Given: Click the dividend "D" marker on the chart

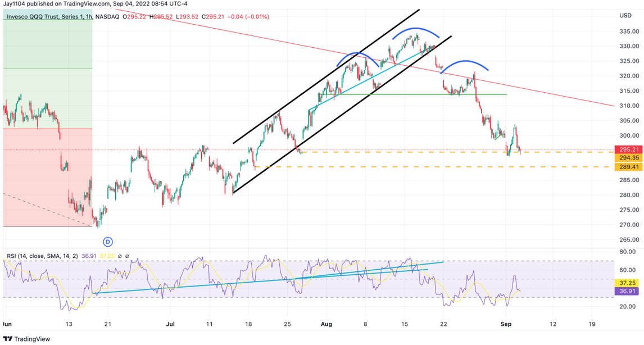Looking at the screenshot, I should (107, 242).
